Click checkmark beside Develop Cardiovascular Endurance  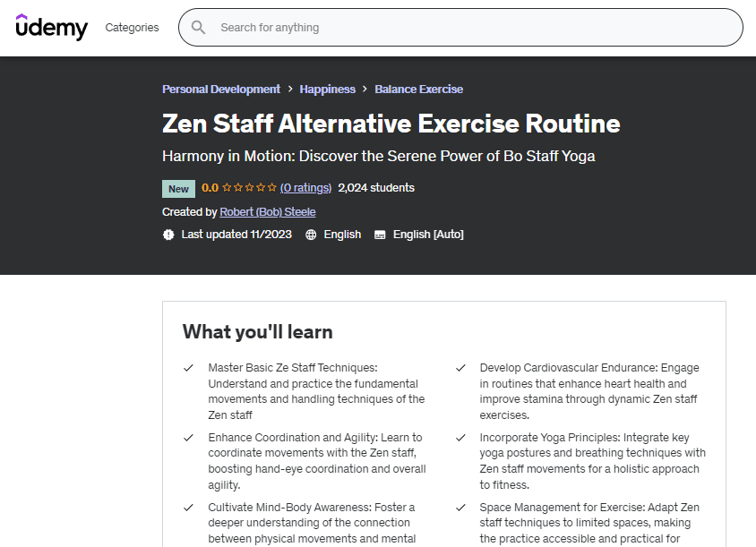click(460, 368)
